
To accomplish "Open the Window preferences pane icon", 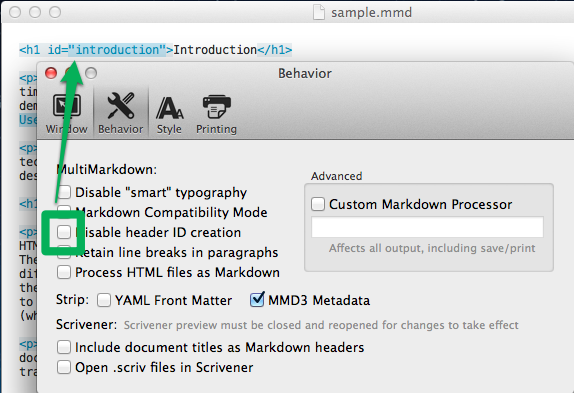I will tap(67, 105).
